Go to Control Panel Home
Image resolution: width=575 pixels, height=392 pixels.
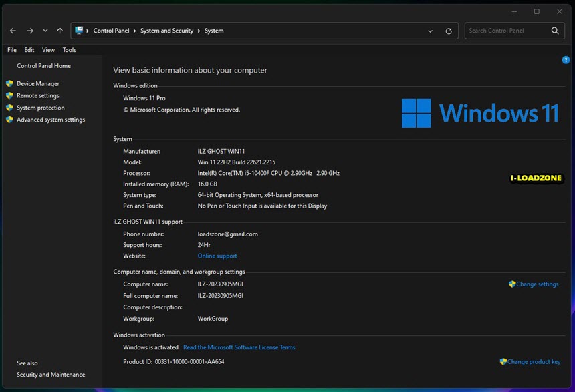[x=43, y=66]
